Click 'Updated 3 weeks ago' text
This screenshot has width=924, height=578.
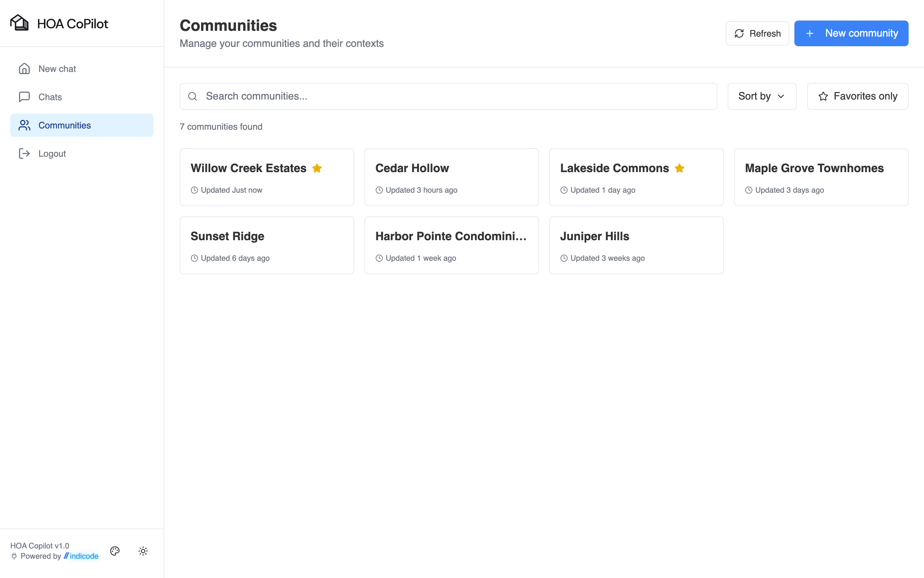click(607, 258)
